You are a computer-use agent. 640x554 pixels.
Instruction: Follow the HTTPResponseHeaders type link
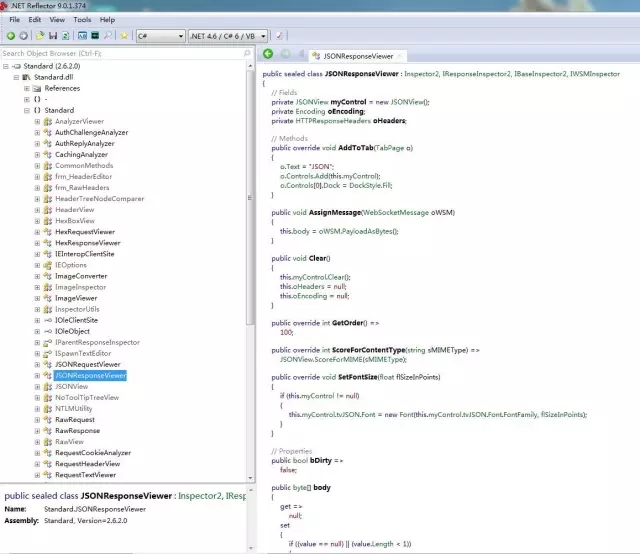coord(333,121)
